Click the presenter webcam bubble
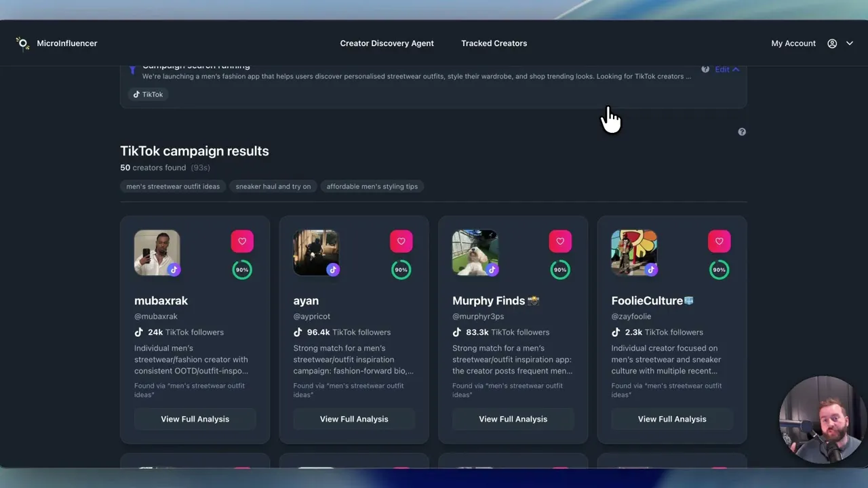Screen dimensions: 868x488 point(822,421)
